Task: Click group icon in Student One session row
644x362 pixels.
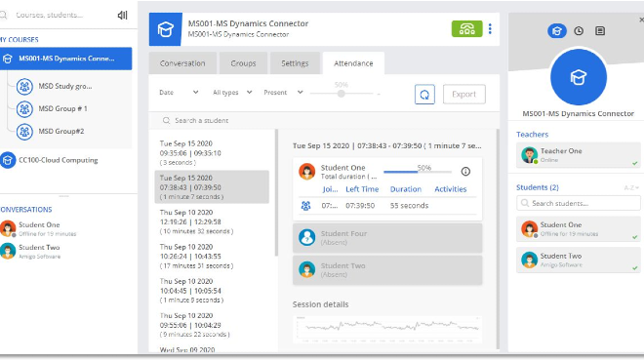Action: pyautogui.click(x=306, y=206)
